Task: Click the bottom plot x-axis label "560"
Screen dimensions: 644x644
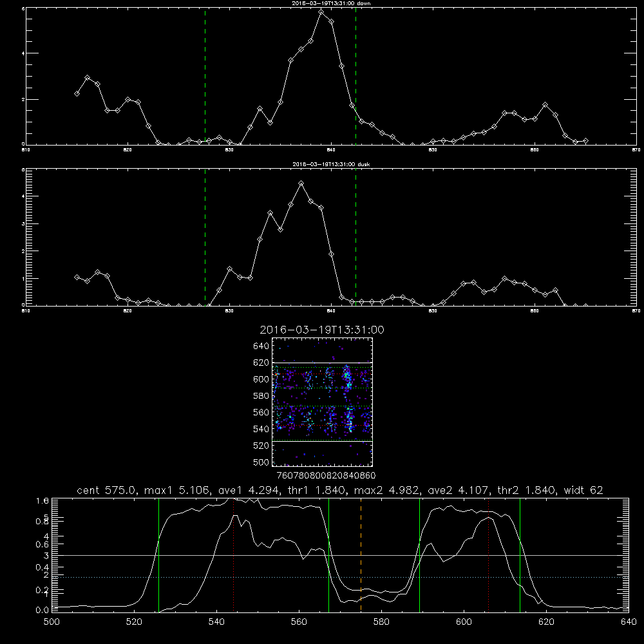Action: point(299,622)
